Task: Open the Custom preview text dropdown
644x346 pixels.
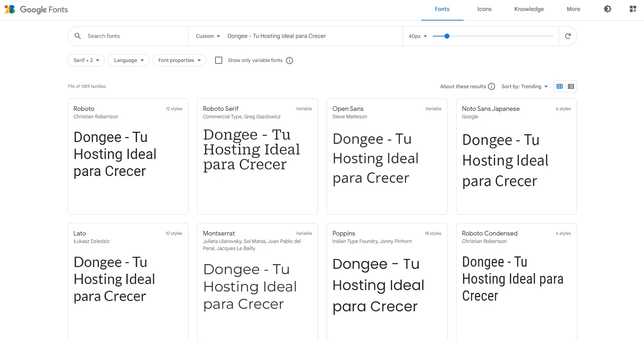Action: [208, 36]
